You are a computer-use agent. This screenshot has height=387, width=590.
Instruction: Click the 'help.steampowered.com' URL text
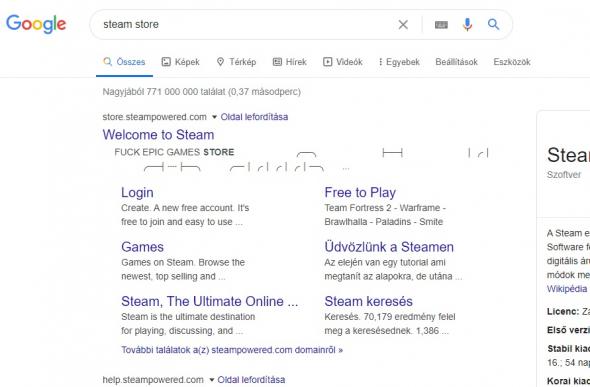[153, 380]
